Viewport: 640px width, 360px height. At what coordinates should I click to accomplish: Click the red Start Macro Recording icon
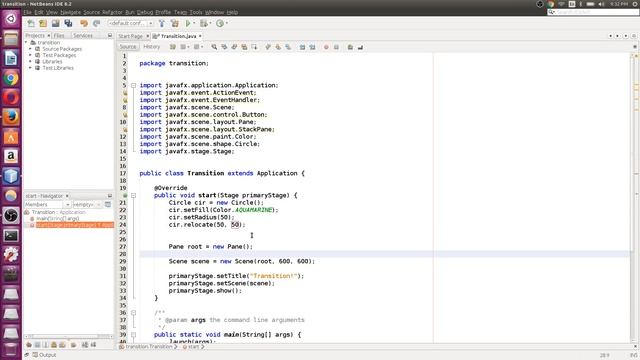click(326, 47)
